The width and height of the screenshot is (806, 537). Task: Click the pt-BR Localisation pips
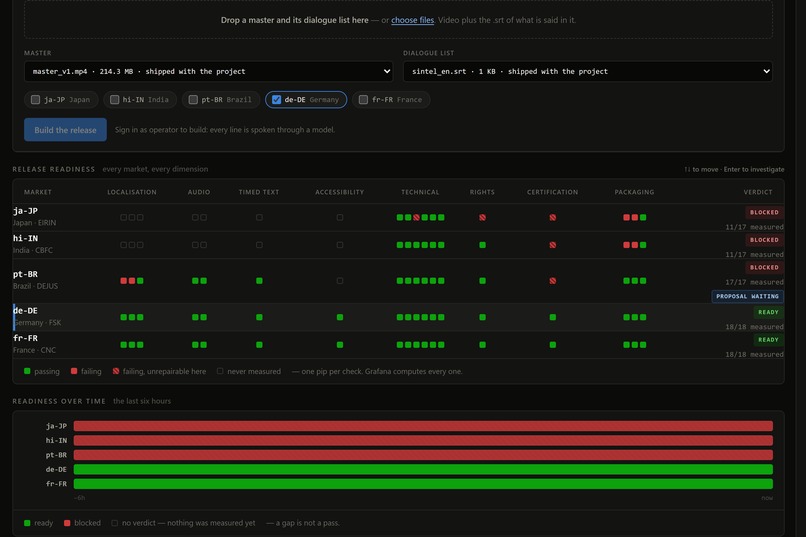coord(132,281)
